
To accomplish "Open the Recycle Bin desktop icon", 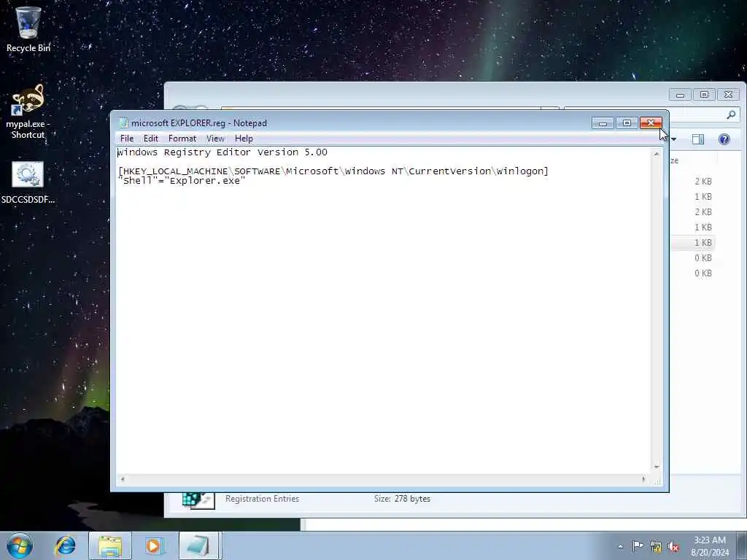I will pyautogui.click(x=28, y=28).
